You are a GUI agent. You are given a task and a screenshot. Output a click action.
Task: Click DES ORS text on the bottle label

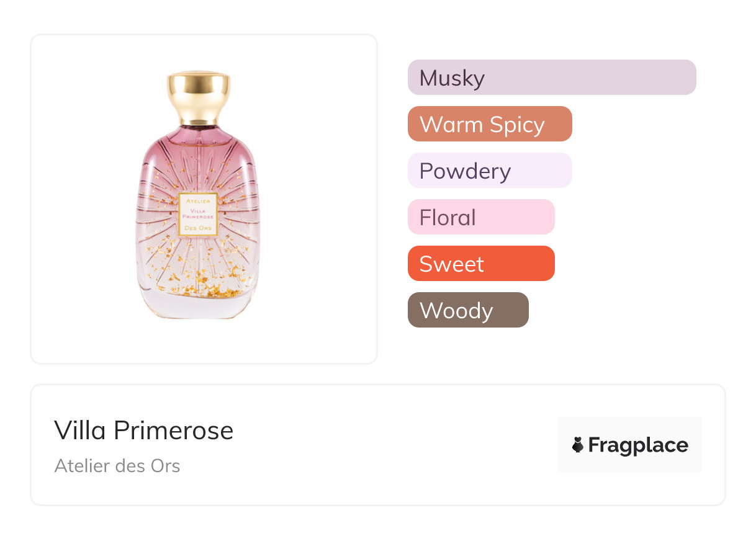[x=198, y=228]
